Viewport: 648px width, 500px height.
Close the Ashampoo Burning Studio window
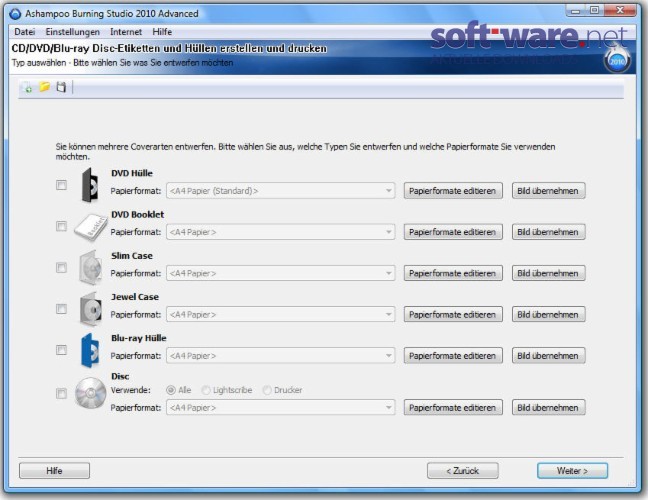620,10
